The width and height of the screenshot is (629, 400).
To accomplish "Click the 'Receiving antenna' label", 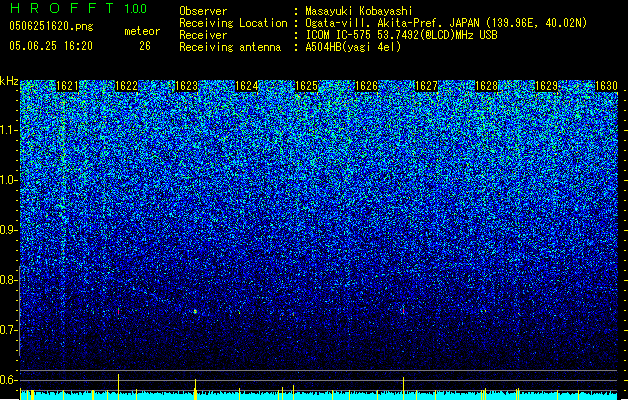I will point(230,47).
